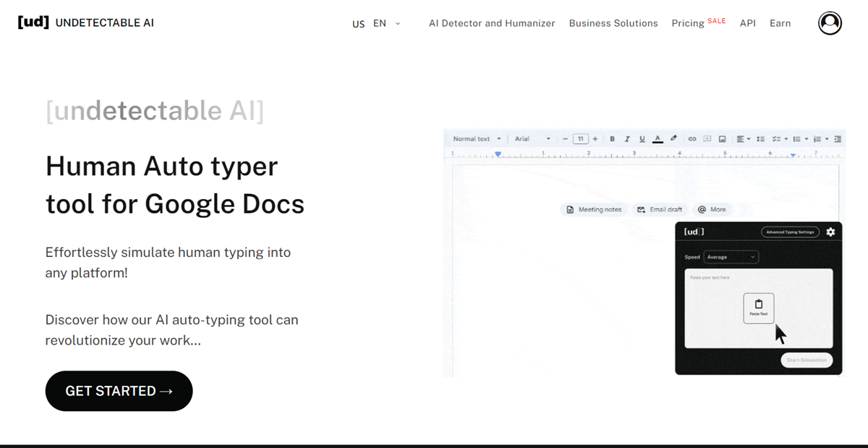The height and width of the screenshot is (448, 868).
Task: Click the [ud] Undetectable AI logo
Action: [x=85, y=22]
